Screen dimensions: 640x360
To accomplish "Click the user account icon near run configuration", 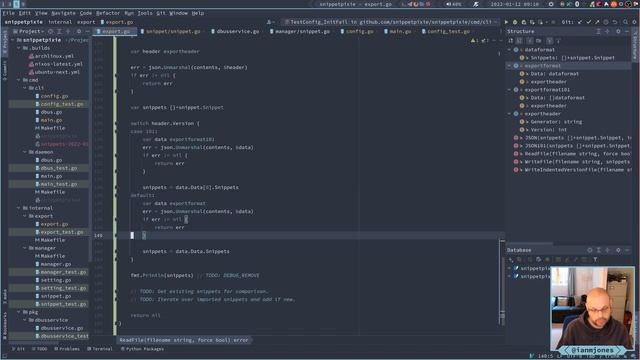I will pos(269,22).
